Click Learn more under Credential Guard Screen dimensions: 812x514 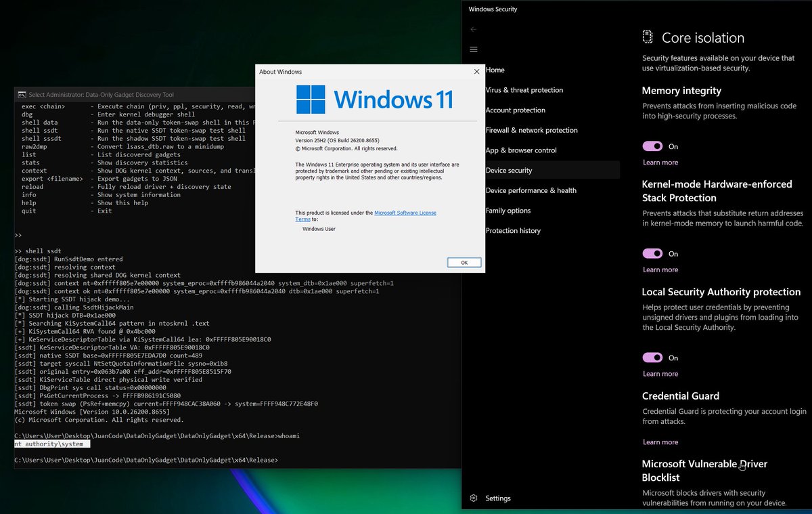[x=660, y=442]
